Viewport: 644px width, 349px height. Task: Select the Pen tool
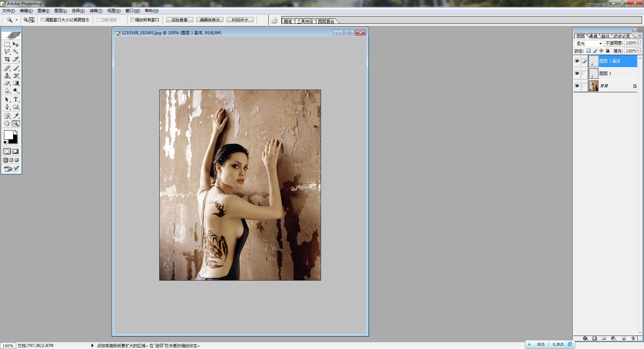[7, 107]
